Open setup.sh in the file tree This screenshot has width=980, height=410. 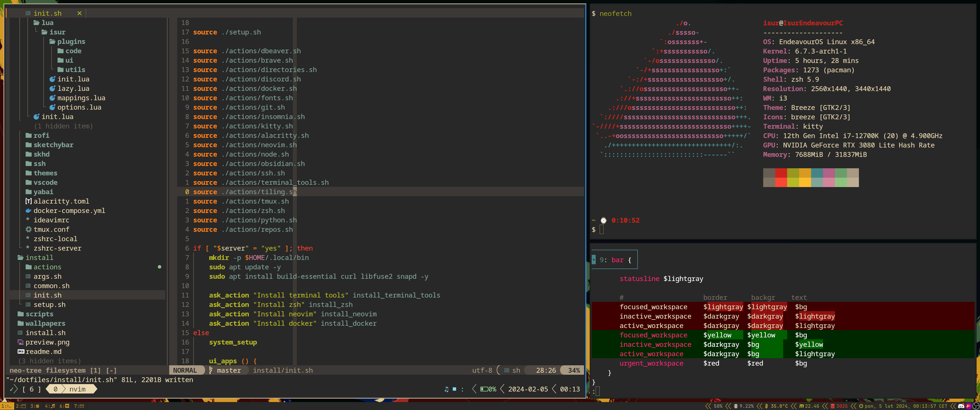(49, 305)
